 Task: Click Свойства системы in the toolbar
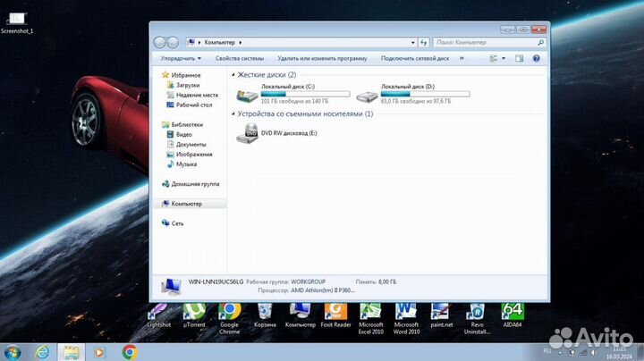[x=240, y=58]
